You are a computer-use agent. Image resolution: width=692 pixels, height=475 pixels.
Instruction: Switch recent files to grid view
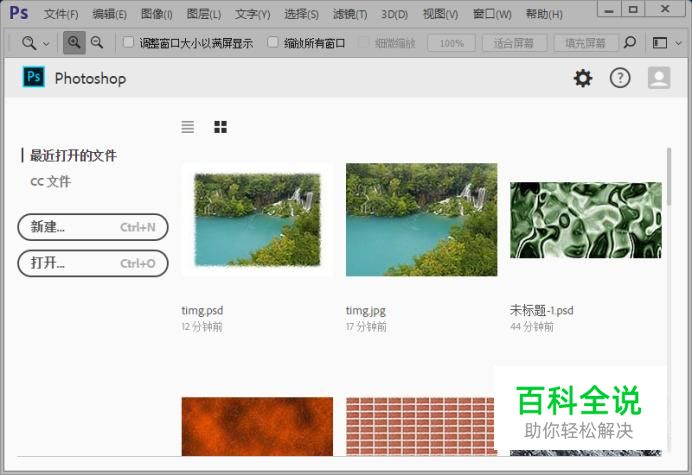point(220,127)
